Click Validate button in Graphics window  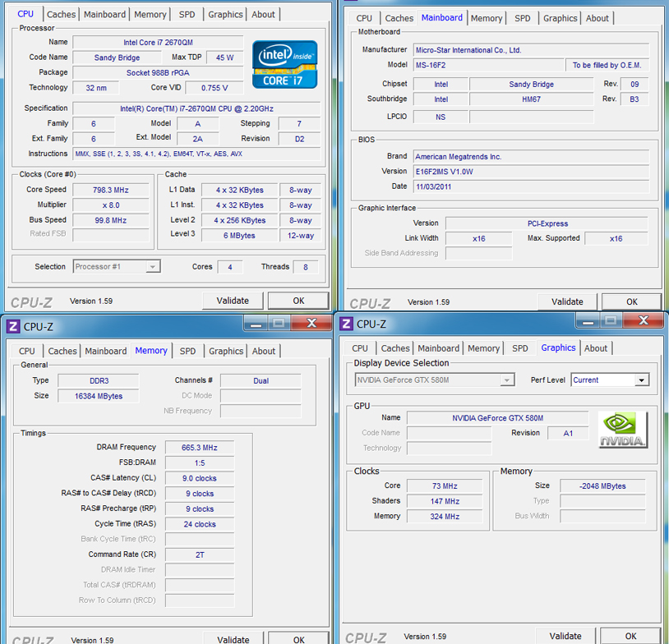pyautogui.click(x=565, y=636)
